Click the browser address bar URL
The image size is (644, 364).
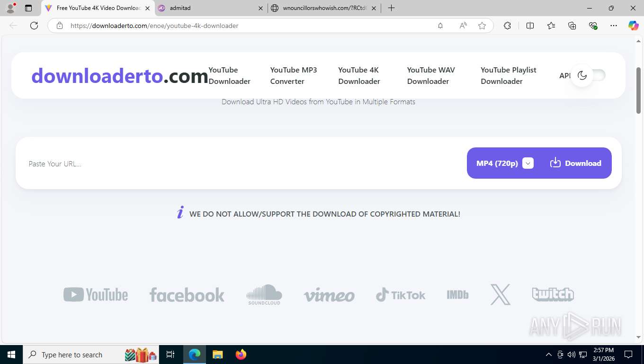(x=154, y=26)
